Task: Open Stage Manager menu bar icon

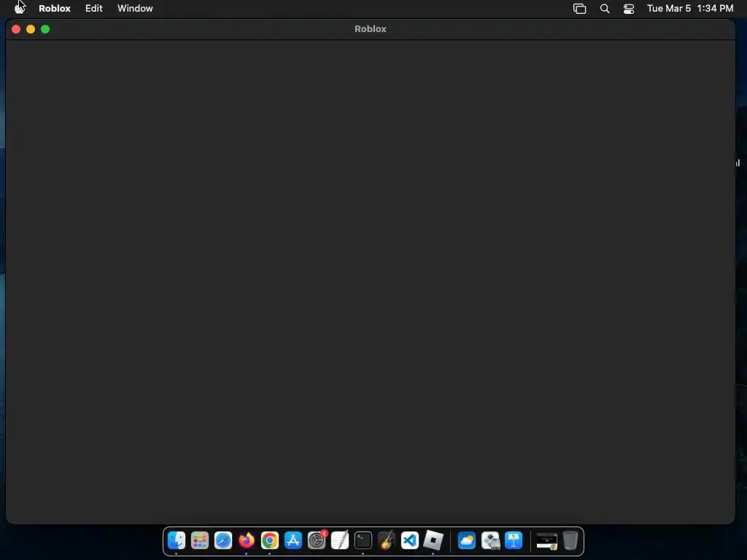Action: (x=579, y=9)
